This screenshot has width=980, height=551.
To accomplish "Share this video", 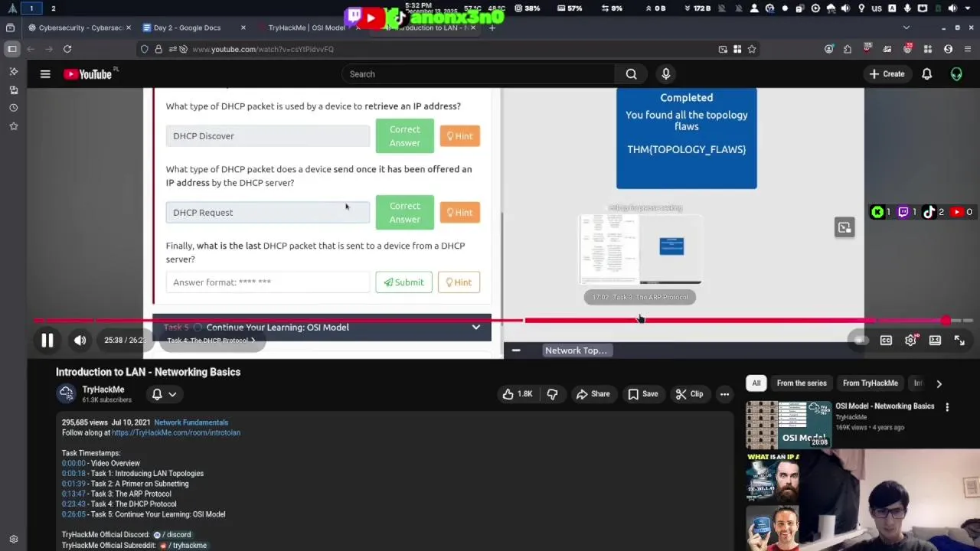I will point(593,394).
